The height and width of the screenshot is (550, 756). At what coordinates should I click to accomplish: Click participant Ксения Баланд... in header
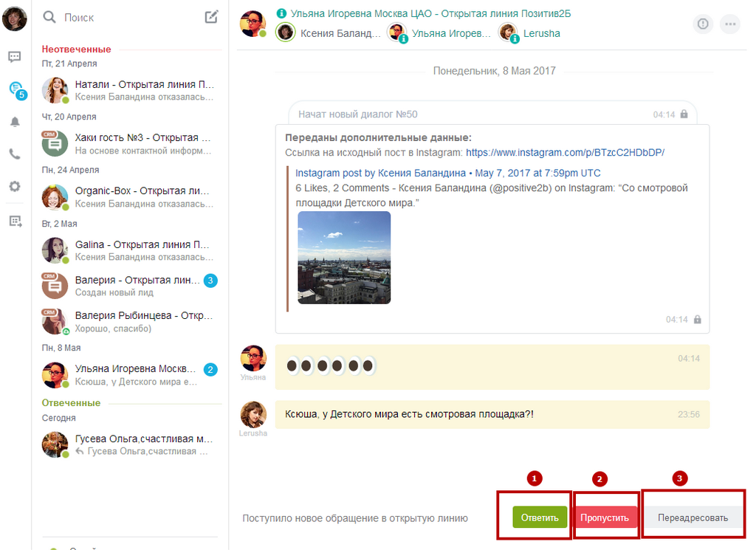(329, 32)
